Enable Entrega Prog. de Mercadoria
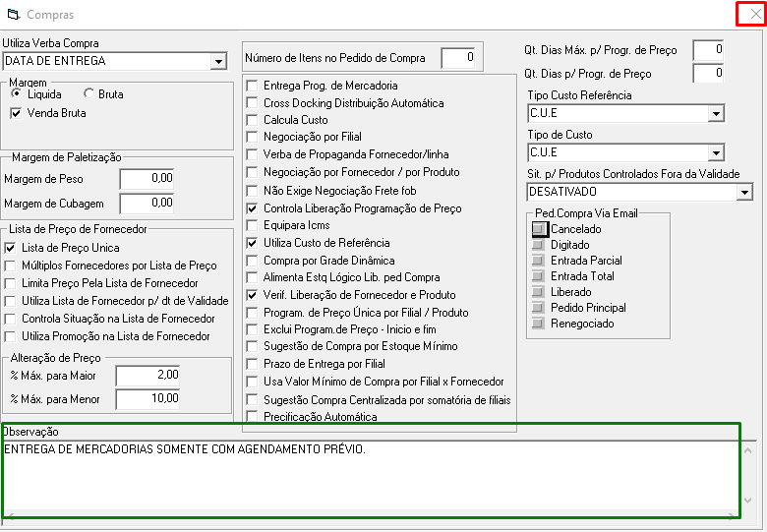 [x=253, y=86]
